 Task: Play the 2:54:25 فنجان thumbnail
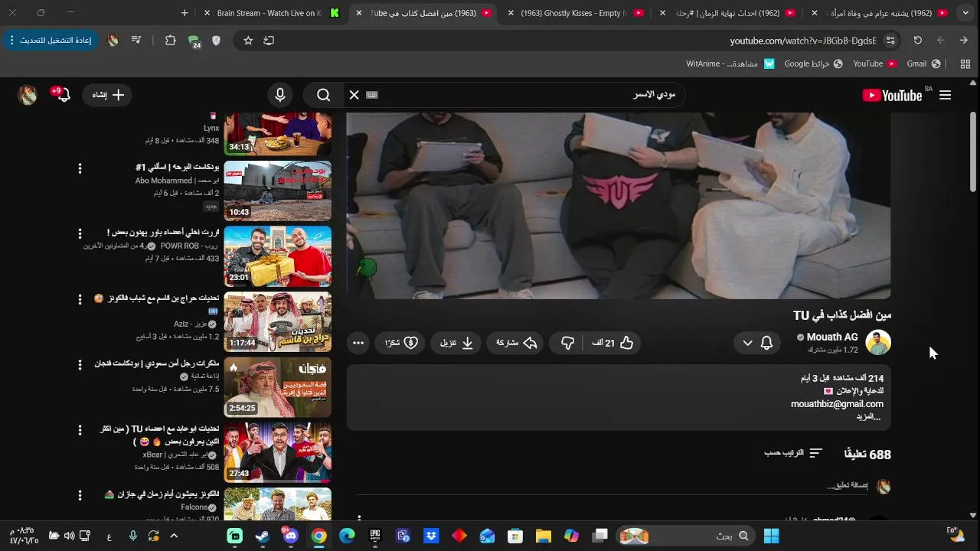tap(278, 387)
